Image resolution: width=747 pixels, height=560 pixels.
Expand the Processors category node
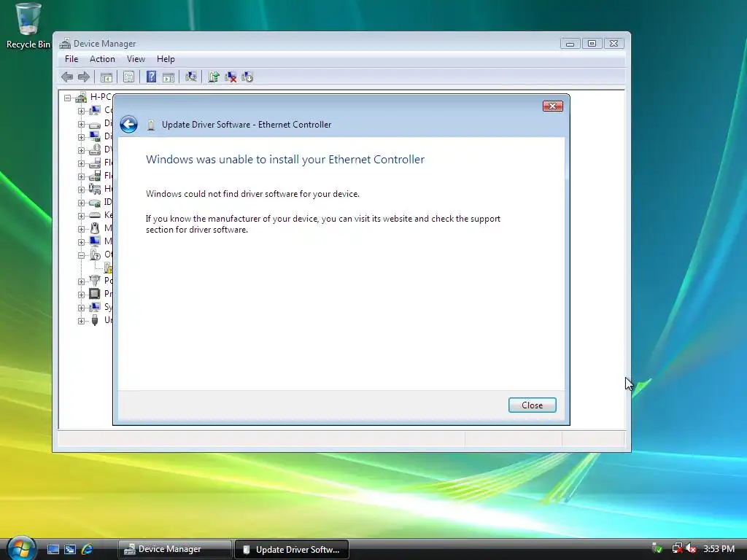coord(82,295)
